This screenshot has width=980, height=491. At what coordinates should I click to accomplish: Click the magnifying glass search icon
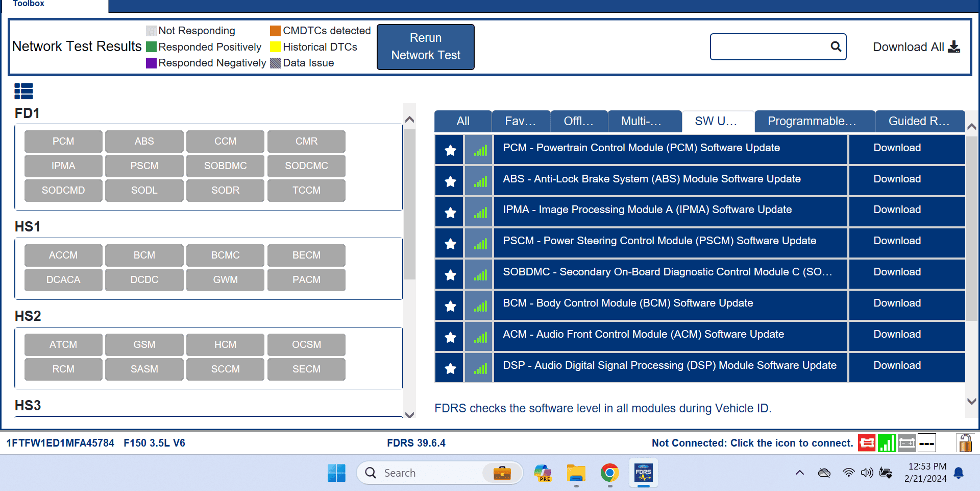836,46
